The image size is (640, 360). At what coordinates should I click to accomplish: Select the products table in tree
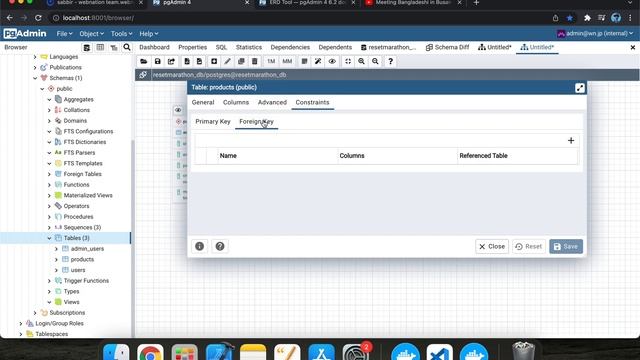82,260
